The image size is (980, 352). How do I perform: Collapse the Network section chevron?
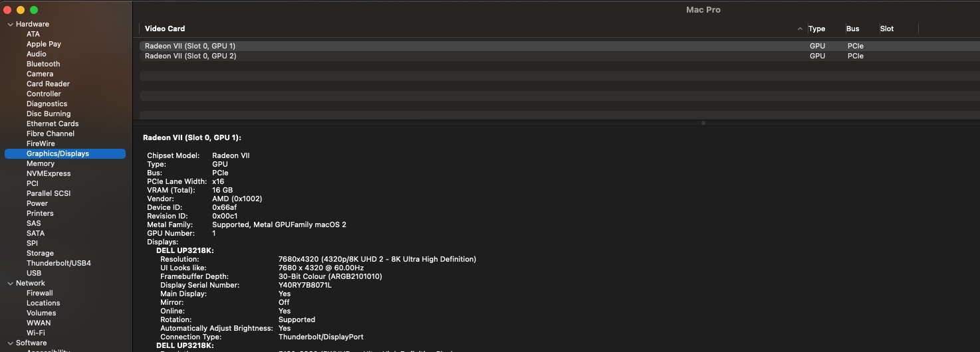10,284
